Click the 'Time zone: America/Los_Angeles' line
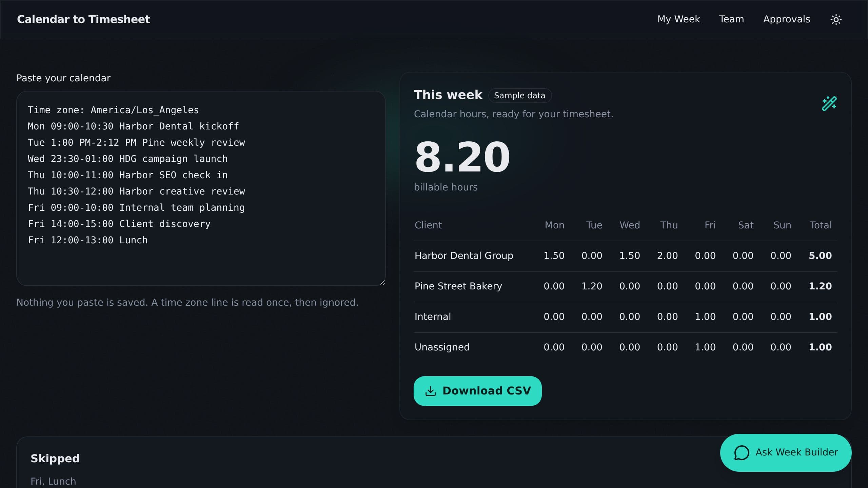 113,110
